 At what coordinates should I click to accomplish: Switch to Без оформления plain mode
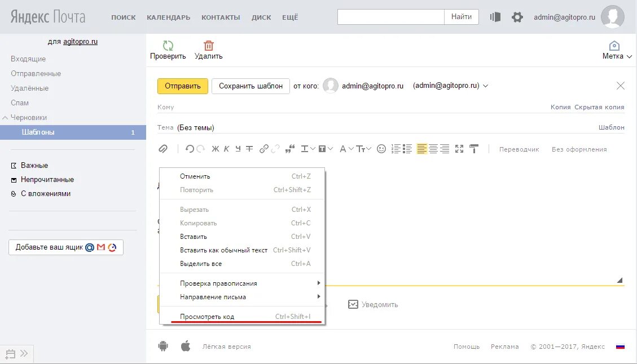pyautogui.click(x=579, y=149)
